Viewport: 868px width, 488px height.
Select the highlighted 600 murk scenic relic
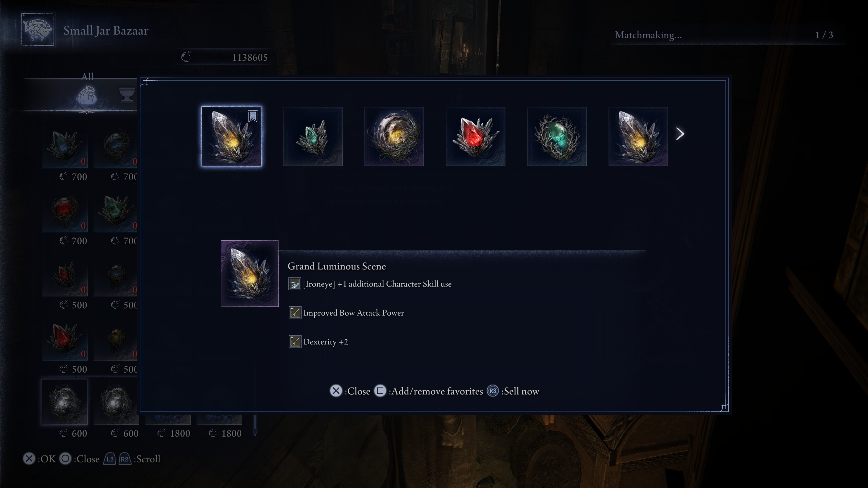tap(64, 402)
